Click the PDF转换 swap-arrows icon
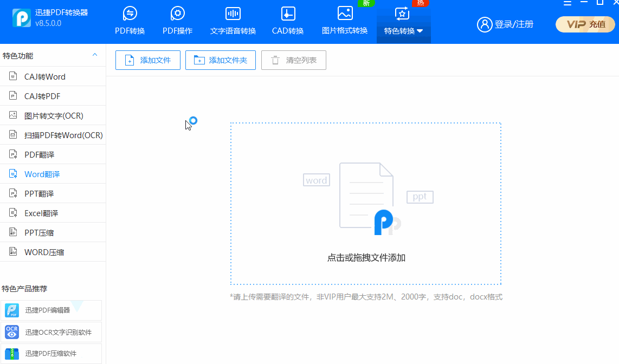 pos(130,14)
